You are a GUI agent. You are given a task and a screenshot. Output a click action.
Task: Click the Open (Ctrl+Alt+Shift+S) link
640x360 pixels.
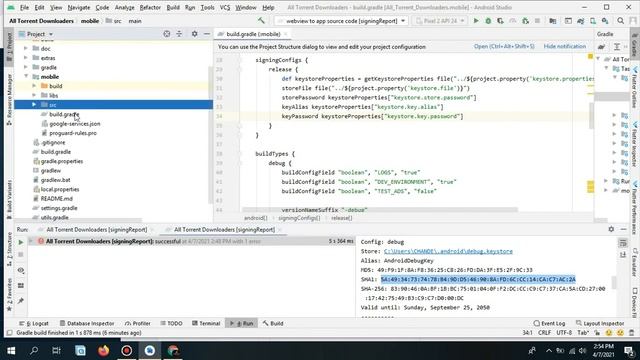click(504, 47)
